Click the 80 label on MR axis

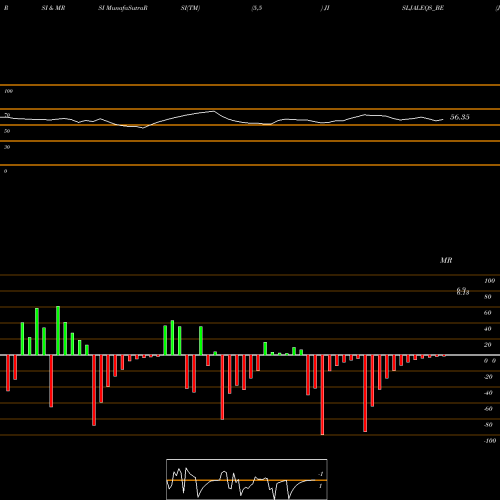tap(488, 297)
